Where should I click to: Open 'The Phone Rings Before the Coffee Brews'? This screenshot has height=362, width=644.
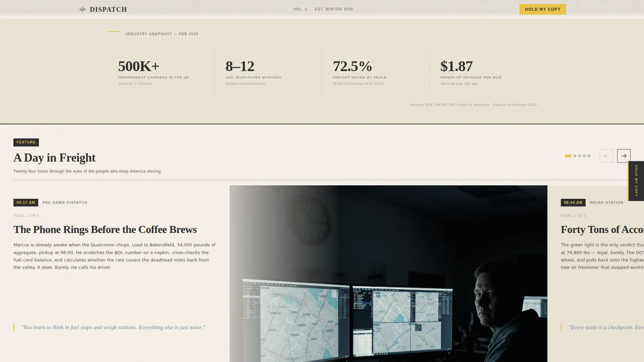point(105,230)
